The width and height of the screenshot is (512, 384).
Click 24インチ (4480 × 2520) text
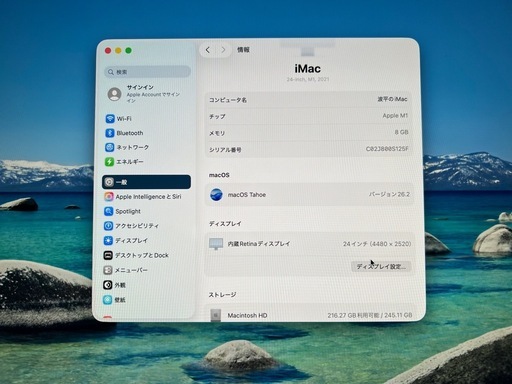click(377, 244)
